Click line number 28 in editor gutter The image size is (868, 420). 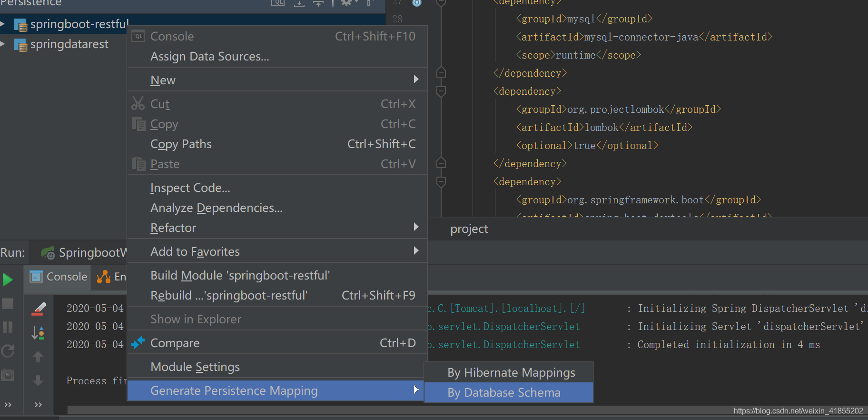(397, 19)
